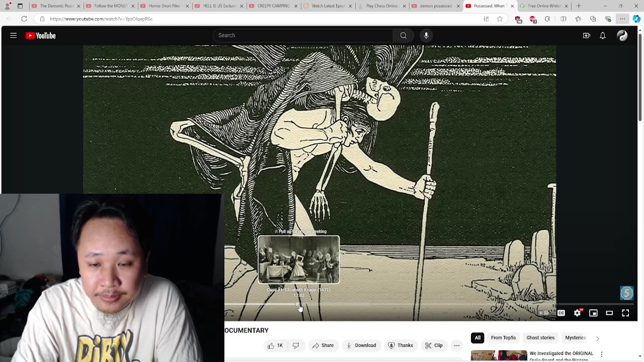
Task: Open browser collections icon
Action: (593, 19)
